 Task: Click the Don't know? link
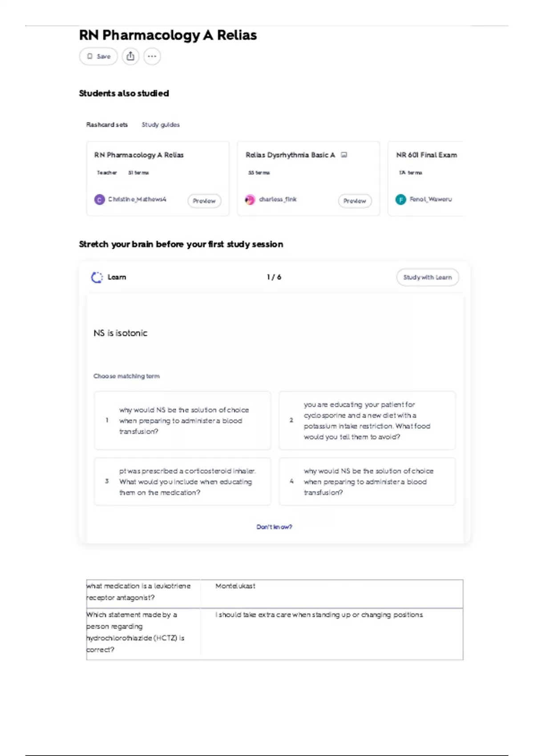tap(274, 527)
